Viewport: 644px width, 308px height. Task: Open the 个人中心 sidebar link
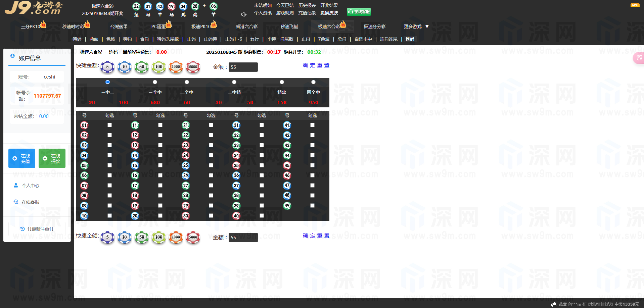pos(30,186)
